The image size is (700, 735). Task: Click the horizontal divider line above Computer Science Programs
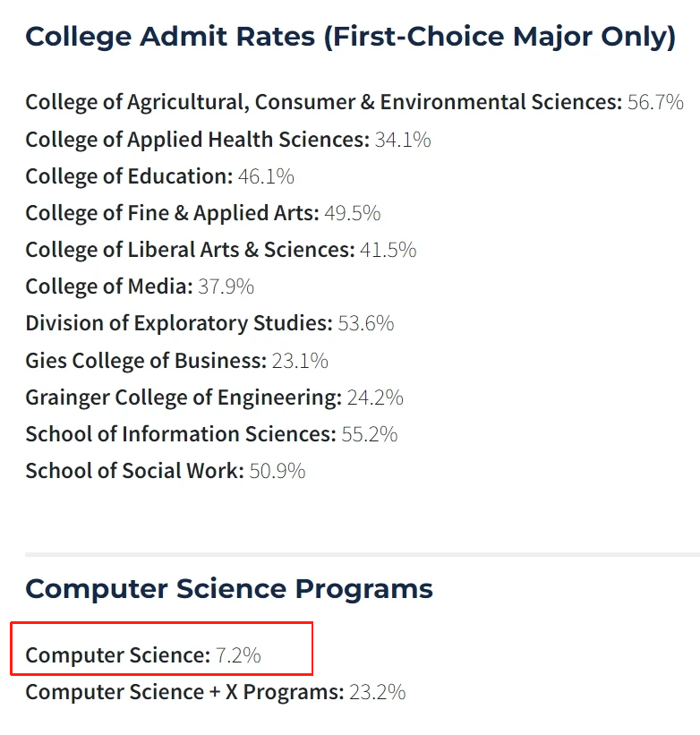[x=358, y=555]
